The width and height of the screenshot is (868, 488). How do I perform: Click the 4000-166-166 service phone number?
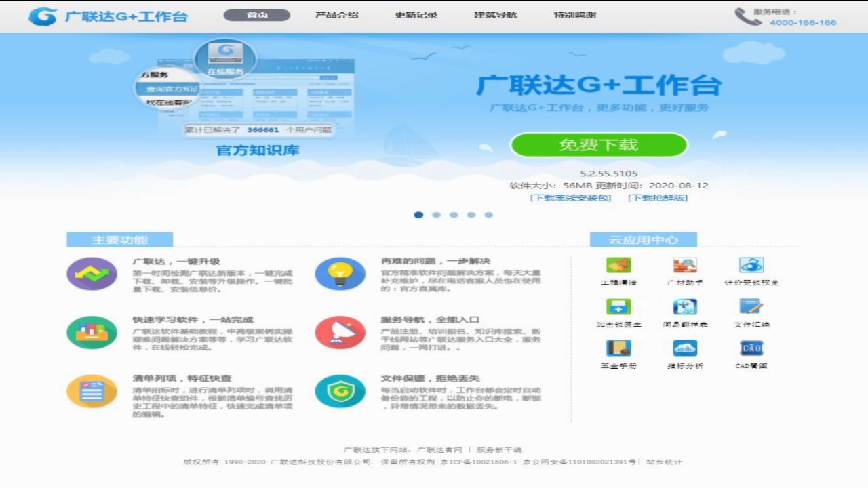(803, 22)
